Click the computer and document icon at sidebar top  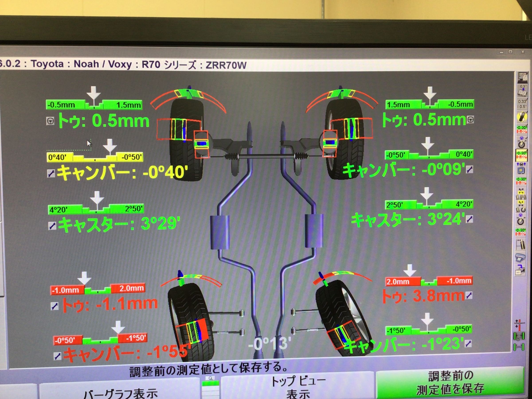tap(522, 77)
